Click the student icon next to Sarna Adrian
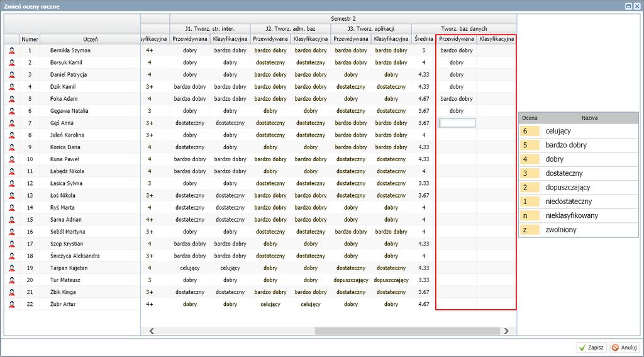Viewport: 644px width, 357px height. tap(11, 220)
